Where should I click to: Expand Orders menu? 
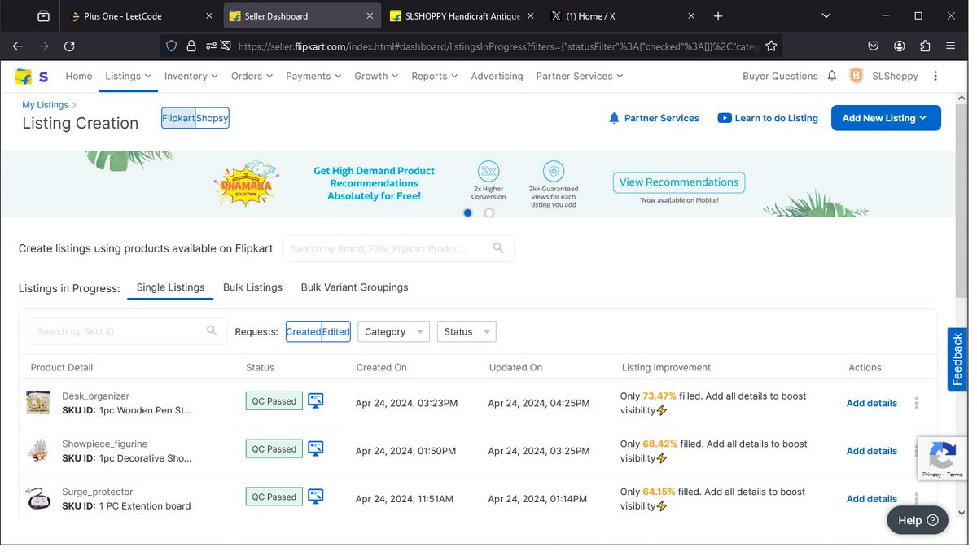[x=252, y=76]
